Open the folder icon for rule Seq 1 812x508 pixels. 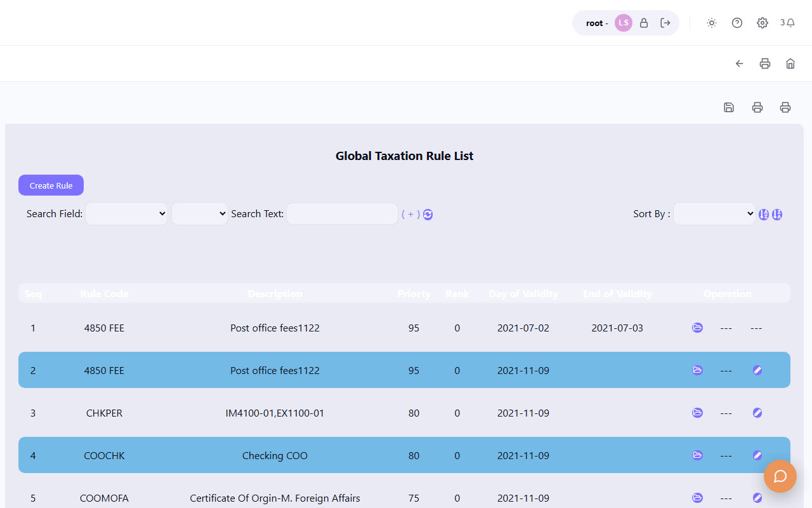tap(697, 328)
